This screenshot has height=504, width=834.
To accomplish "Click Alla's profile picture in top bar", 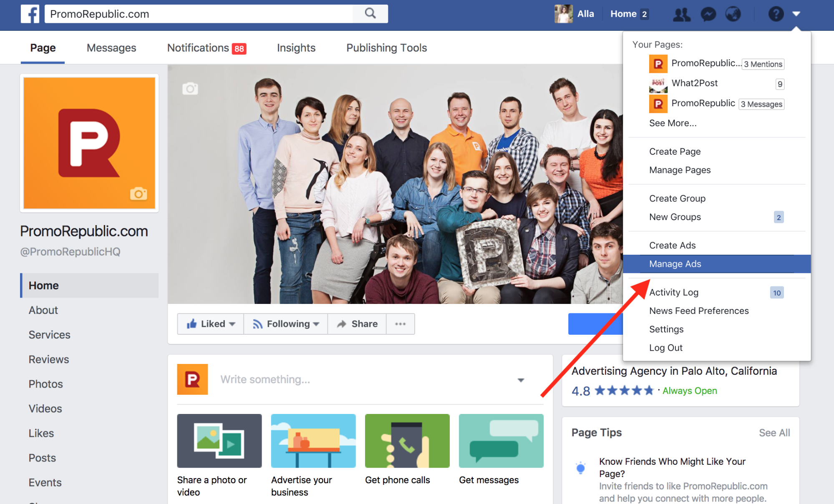I will point(563,14).
